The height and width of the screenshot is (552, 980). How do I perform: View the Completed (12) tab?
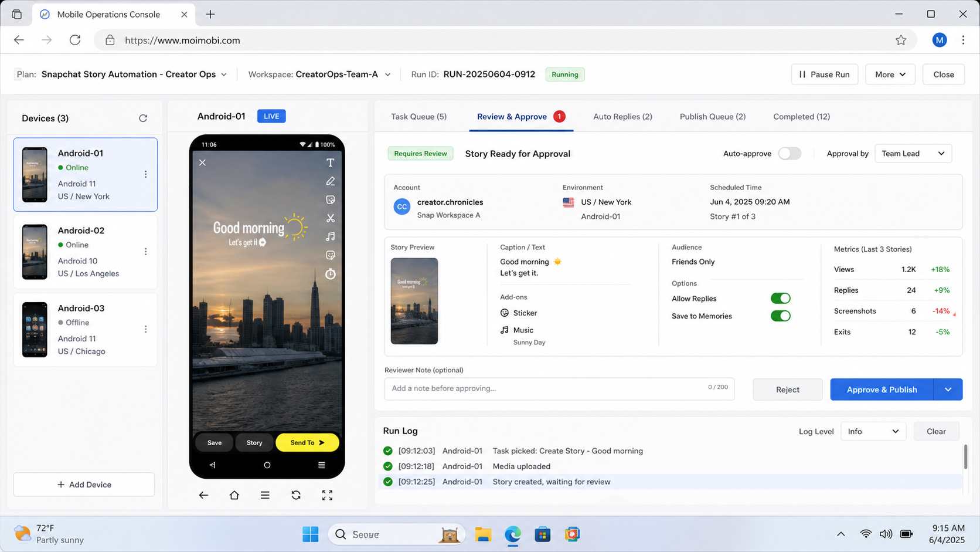click(801, 117)
